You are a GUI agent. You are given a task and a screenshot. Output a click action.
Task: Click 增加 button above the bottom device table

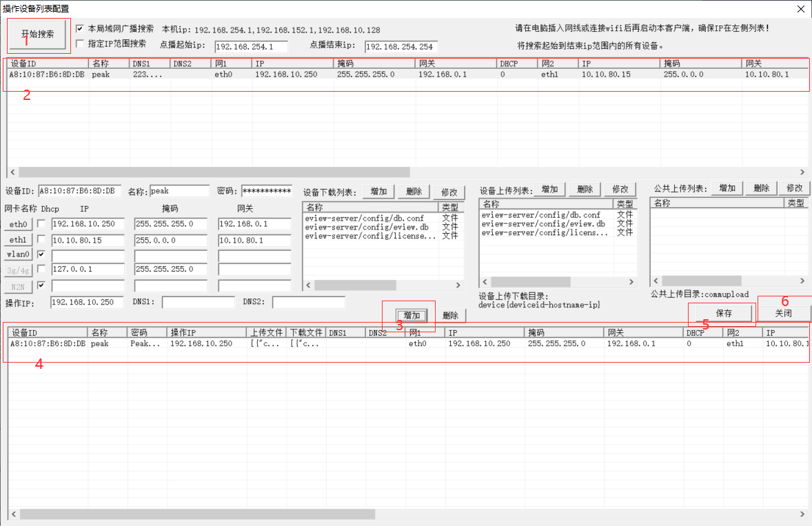coord(412,316)
